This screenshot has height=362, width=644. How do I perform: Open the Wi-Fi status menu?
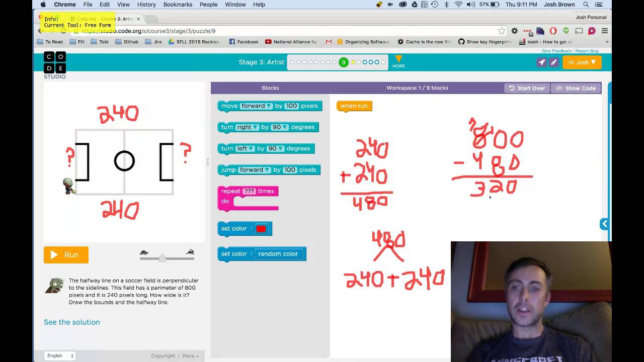458,5
